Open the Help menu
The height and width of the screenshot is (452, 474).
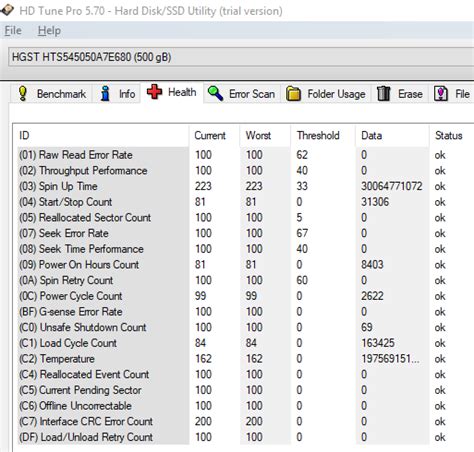point(49,31)
